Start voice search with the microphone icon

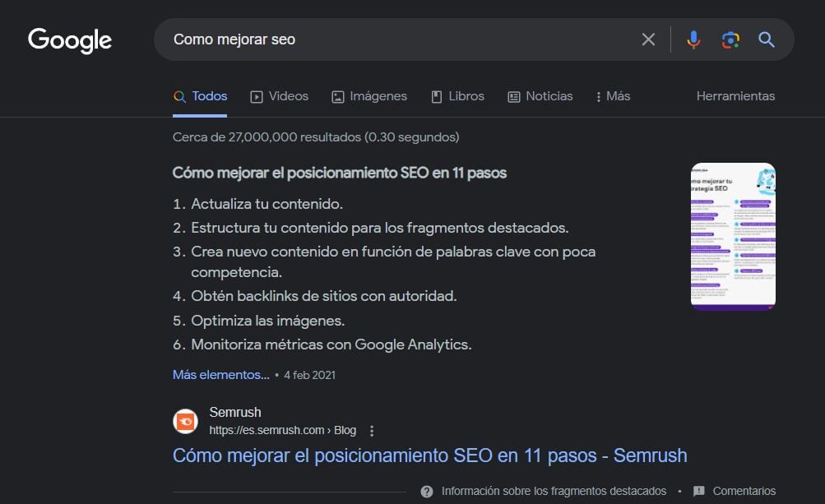click(693, 39)
